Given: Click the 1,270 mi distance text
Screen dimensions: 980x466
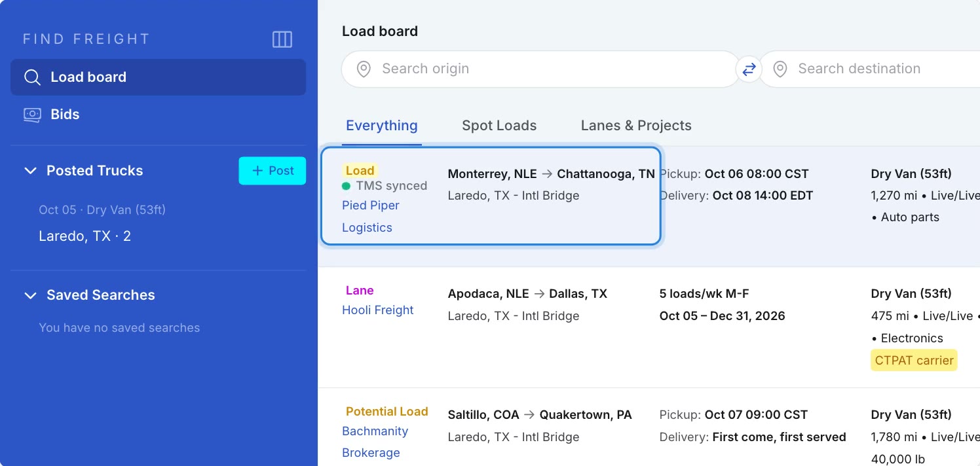Looking at the screenshot, I should pos(894,196).
